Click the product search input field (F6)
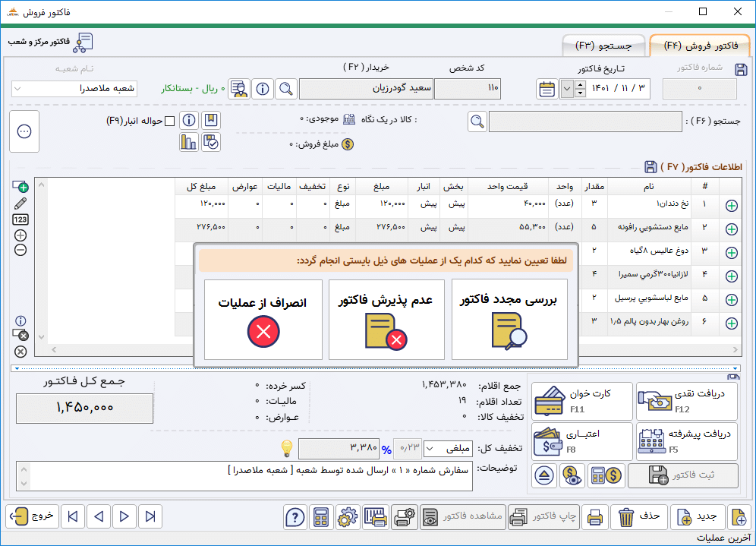 click(585, 121)
